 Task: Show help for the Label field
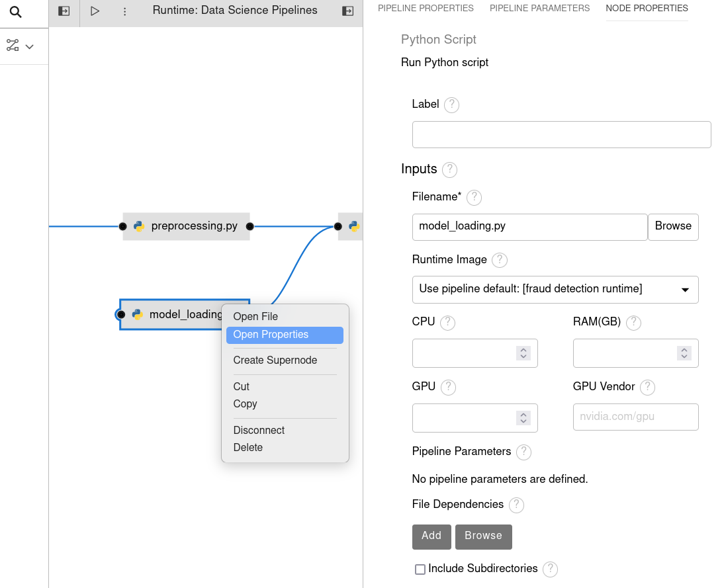pyautogui.click(x=452, y=105)
